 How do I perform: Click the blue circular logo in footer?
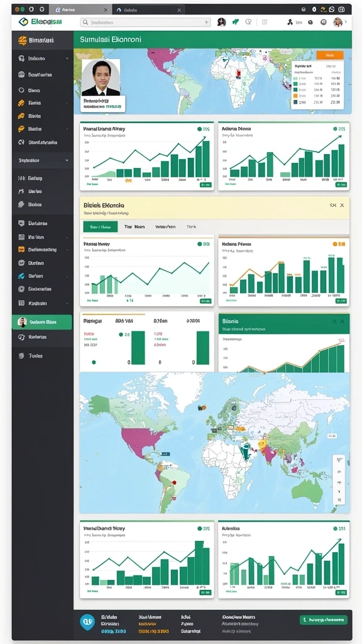pos(87,622)
